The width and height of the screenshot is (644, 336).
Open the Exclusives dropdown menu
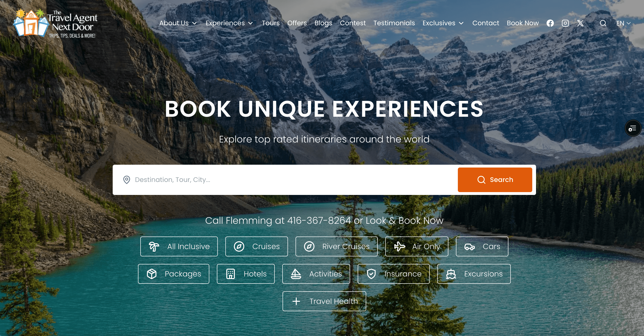click(443, 23)
